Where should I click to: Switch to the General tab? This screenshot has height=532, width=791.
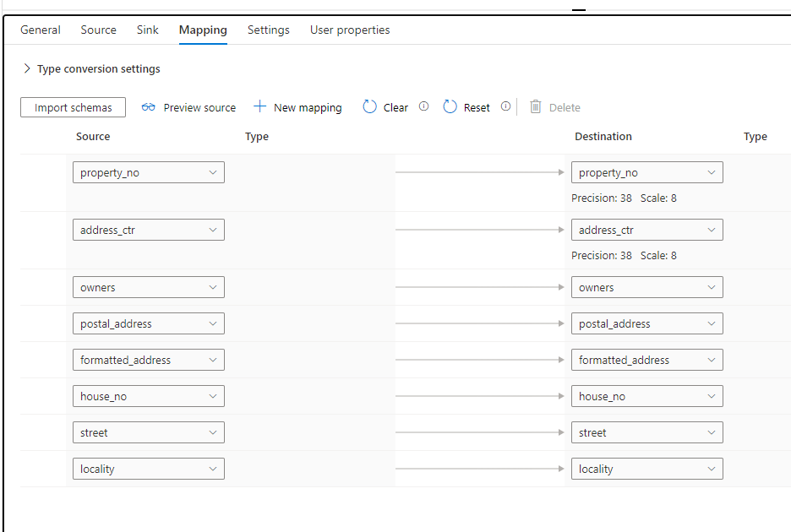(x=41, y=30)
